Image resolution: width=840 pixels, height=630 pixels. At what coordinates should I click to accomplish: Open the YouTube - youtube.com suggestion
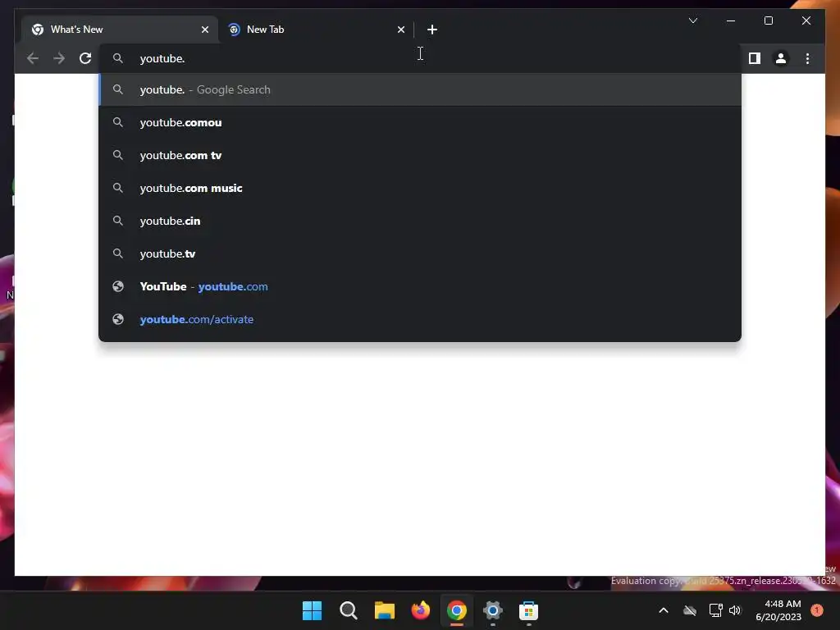pyautogui.click(x=420, y=286)
